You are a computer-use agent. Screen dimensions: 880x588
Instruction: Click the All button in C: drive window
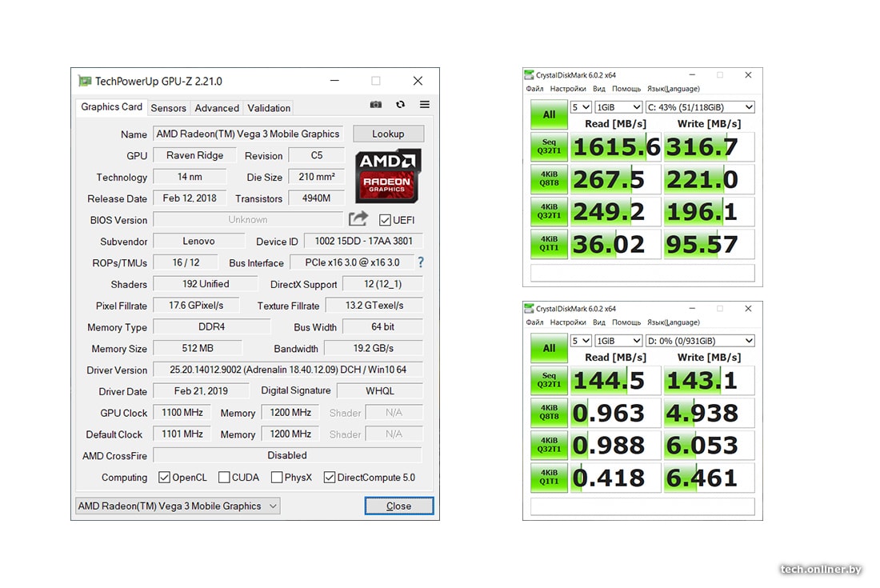(549, 114)
